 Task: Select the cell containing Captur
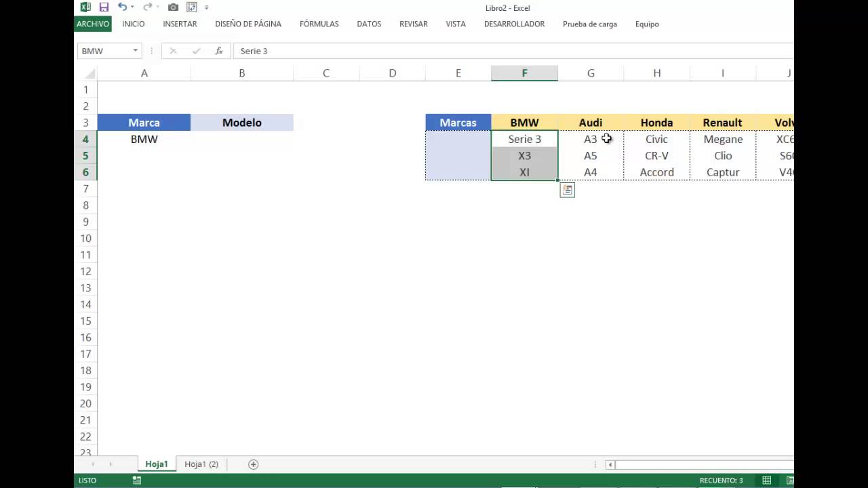point(722,172)
